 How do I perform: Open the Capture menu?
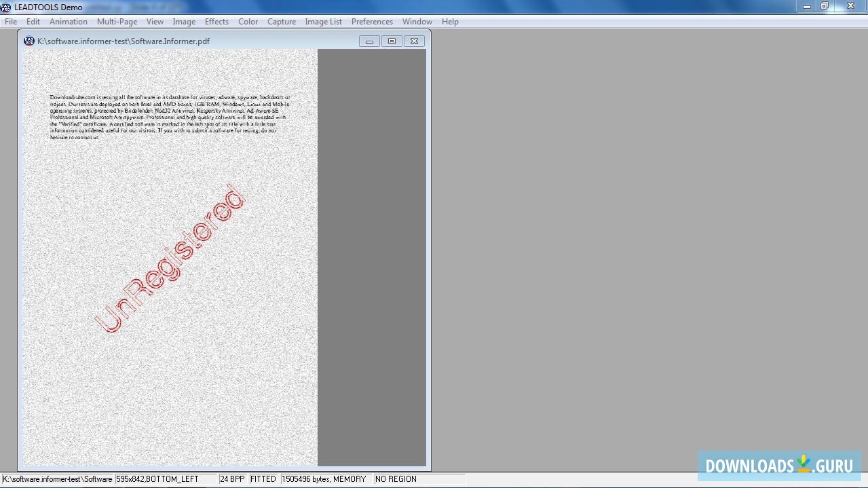[x=281, y=21]
